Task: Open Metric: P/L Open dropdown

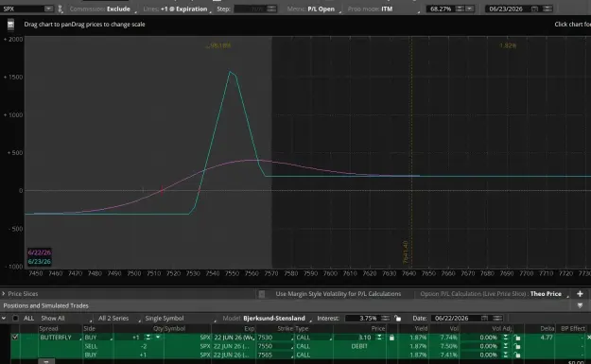Action: pyautogui.click(x=314, y=9)
